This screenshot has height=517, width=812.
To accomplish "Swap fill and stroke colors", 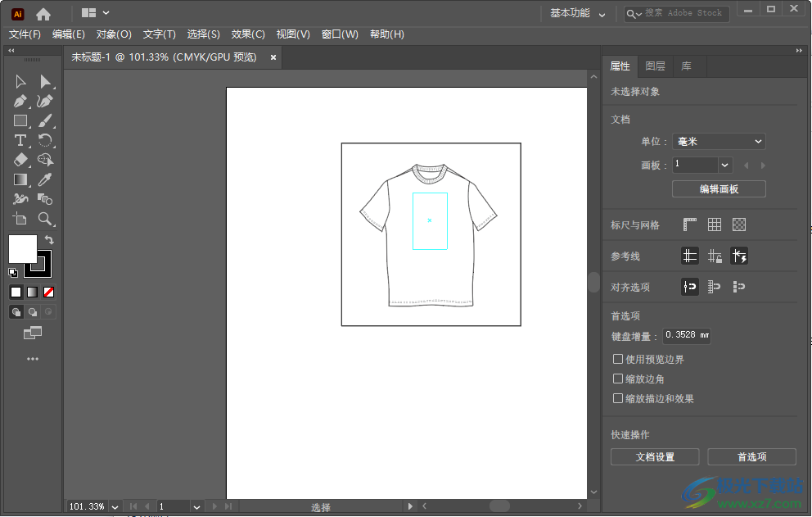I will (x=49, y=239).
